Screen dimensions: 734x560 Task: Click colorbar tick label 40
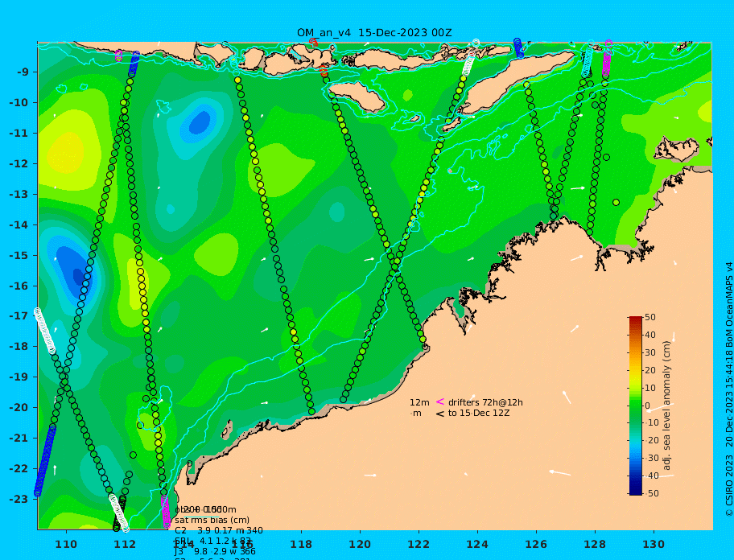point(650,335)
